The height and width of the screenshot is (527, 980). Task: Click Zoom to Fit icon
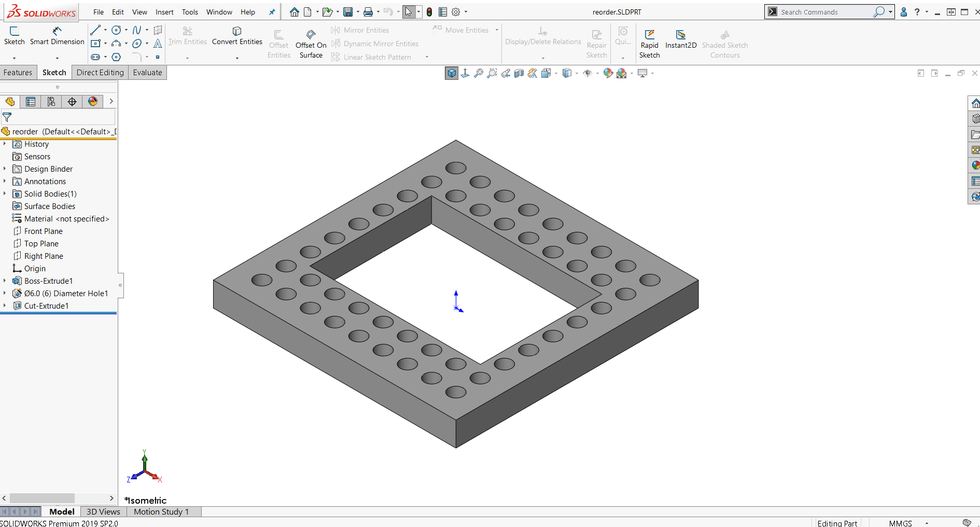coord(479,74)
